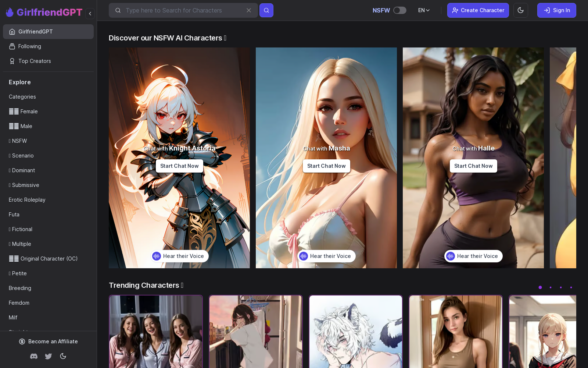Open the Twitter link icon
Viewport: 588px width, 368px height.
pyautogui.click(x=49, y=356)
